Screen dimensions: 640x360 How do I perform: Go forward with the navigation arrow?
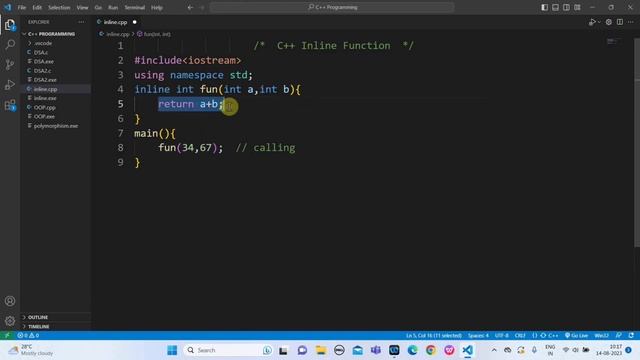(x=202, y=7)
